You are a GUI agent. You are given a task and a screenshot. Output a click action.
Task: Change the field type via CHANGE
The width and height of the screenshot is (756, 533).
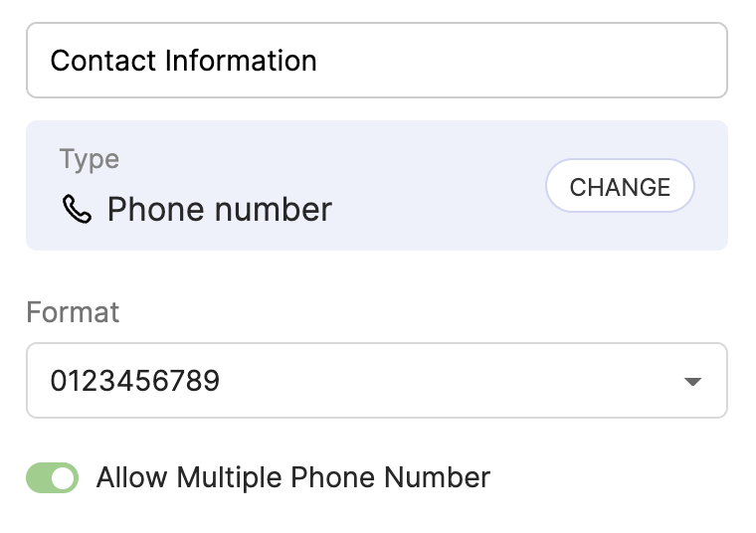[x=620, y=186]
